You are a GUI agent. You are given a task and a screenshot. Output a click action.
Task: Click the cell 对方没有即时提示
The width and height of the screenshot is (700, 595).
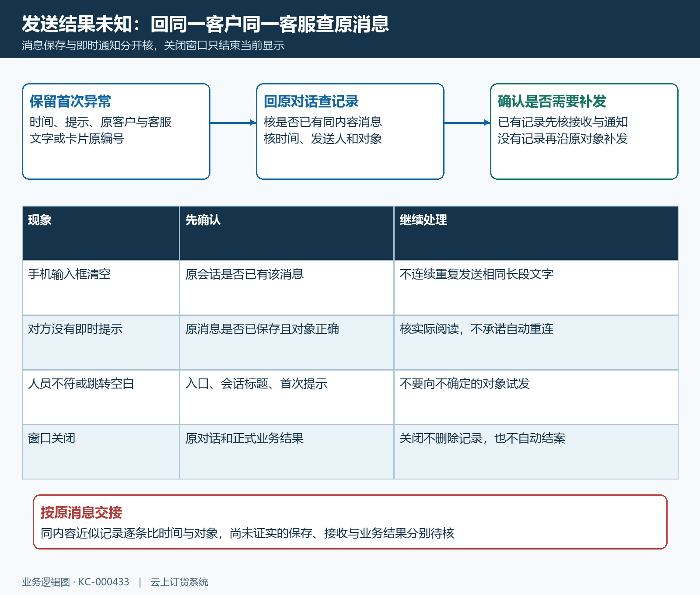click(x=101, y=343)
